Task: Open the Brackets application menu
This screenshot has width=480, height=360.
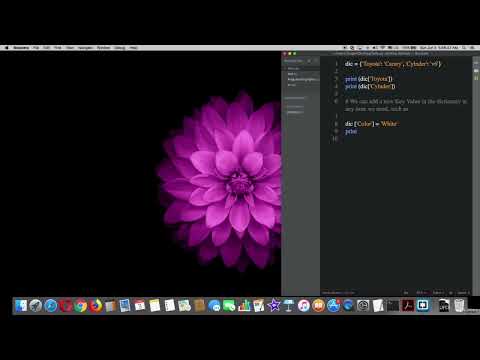Action: coord(21,48)
